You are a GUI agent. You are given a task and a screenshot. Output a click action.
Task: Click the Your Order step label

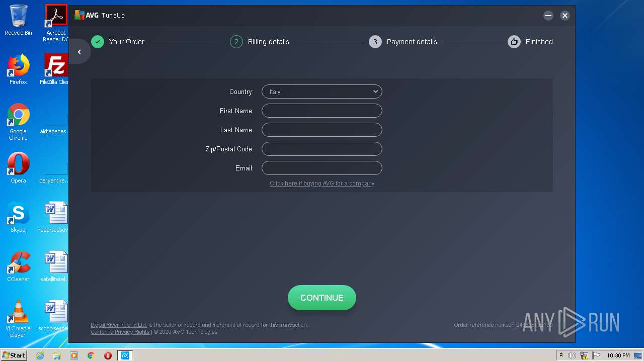click(127, 42)
